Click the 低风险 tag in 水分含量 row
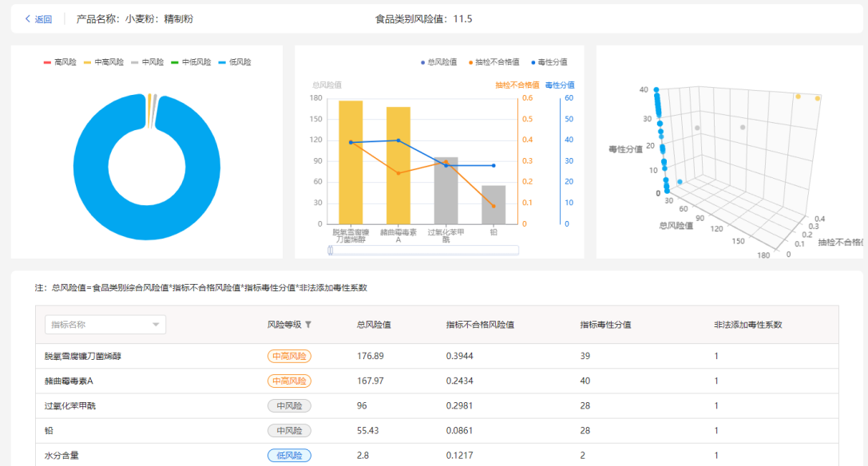The width and height of the screenshot is (868, 466). 289,456
